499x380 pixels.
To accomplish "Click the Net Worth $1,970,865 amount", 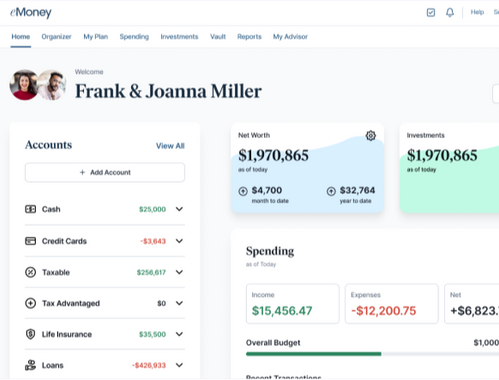I will pos(273,155).
